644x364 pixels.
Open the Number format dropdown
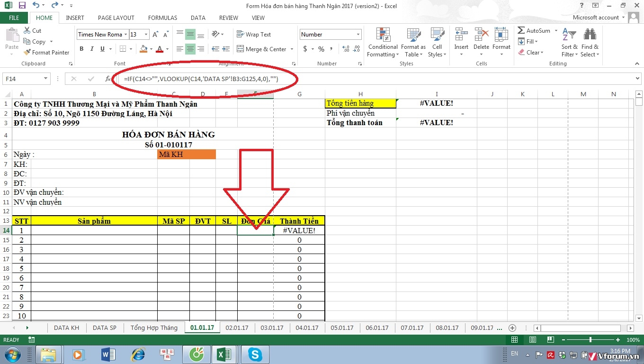pyautogui.click(x=358, y=35)
